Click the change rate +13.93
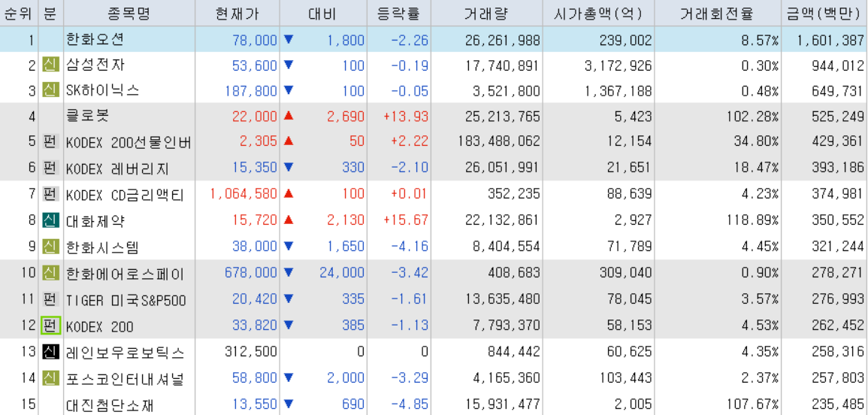 pos(406,117)
